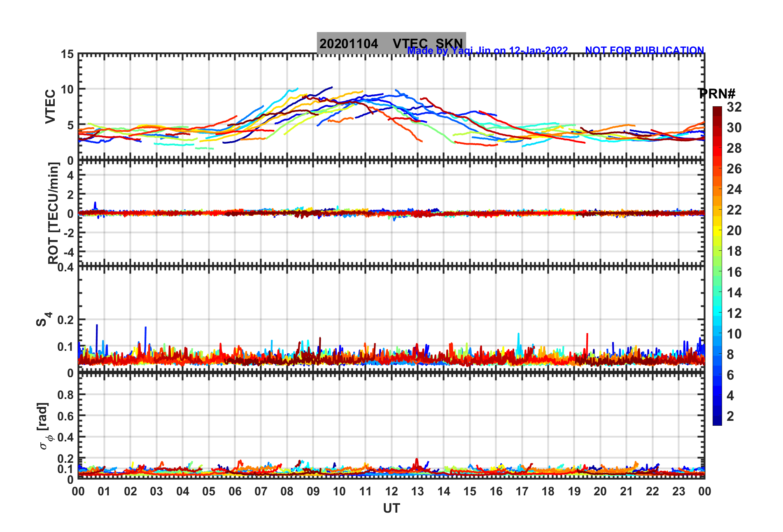Click the colorbar label 8
Screen dimensions: 783x532
coord(730,355)
